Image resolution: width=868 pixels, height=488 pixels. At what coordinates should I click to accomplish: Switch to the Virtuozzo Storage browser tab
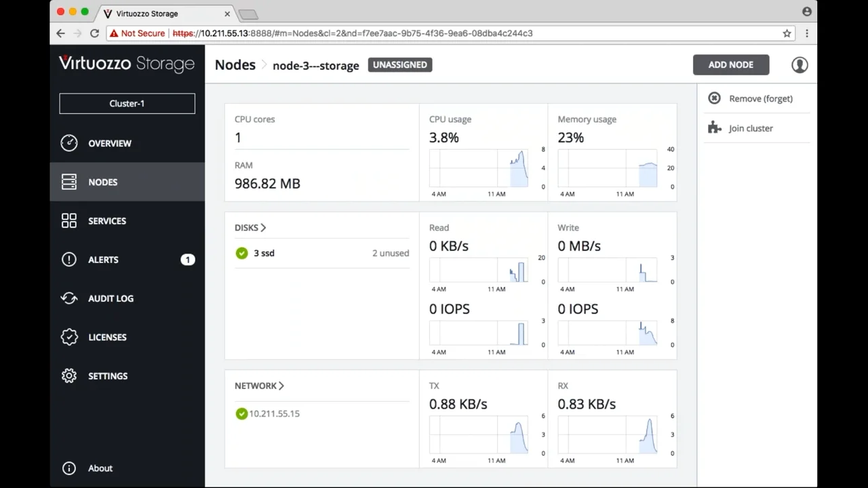pyautogui.click(x=147, y=14)
